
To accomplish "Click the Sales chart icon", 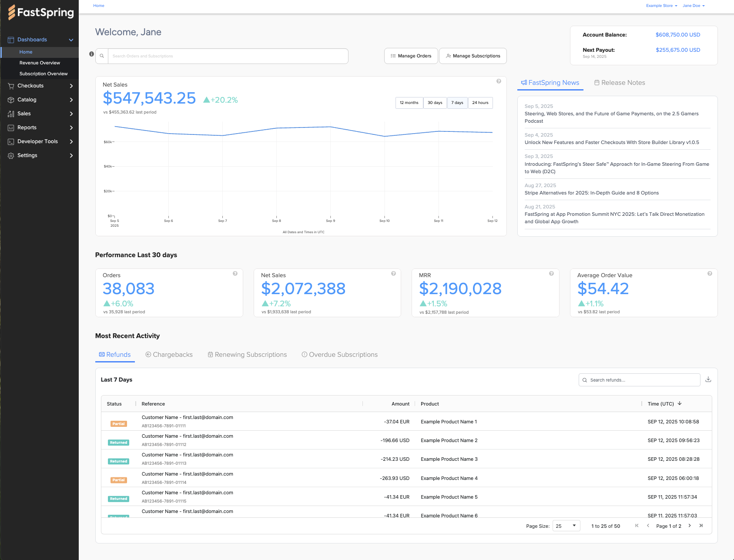I will (11, 114).
